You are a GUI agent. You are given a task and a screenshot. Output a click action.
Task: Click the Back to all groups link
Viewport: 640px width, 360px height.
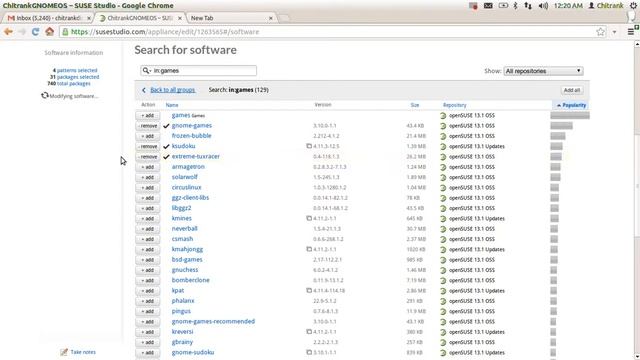173,90
